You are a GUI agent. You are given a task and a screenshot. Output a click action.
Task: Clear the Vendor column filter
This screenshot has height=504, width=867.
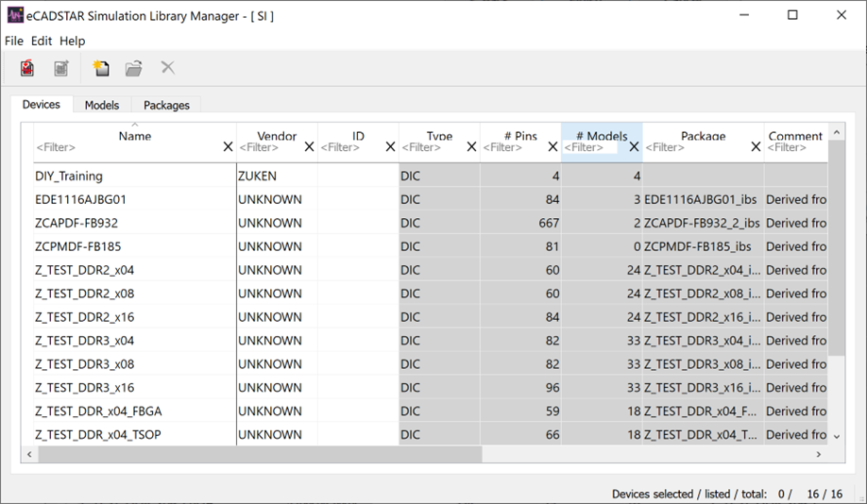click(309, 146)
